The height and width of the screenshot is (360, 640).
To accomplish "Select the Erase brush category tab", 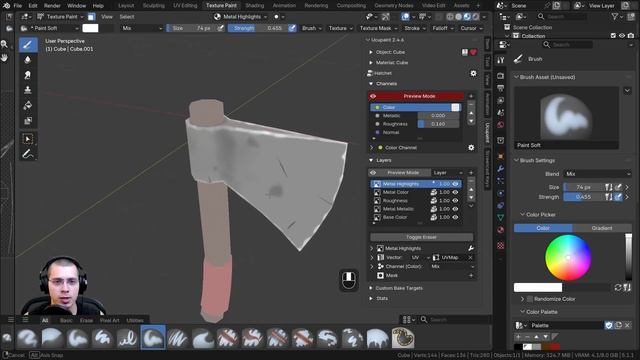I will click(x=86, y=320).
